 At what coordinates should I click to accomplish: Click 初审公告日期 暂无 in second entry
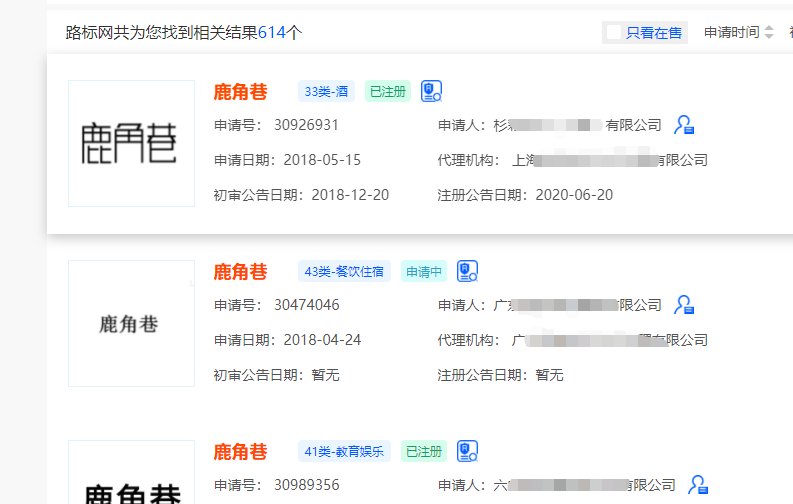(325, 375)
